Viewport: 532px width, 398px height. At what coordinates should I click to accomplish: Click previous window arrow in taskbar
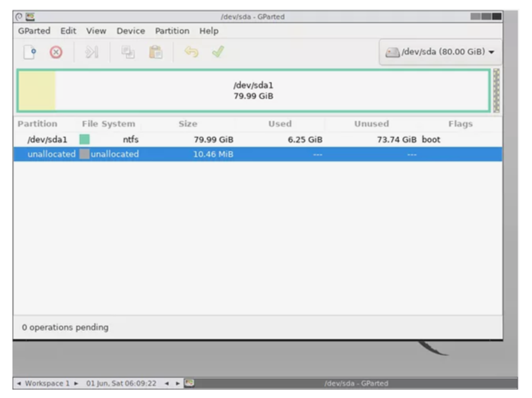pos(167,383)
